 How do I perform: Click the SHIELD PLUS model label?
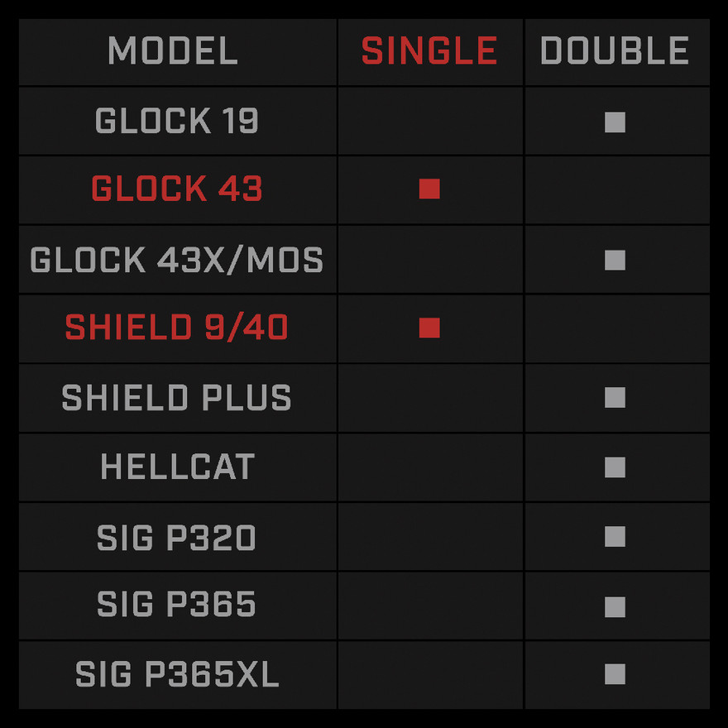coord(177,398)
